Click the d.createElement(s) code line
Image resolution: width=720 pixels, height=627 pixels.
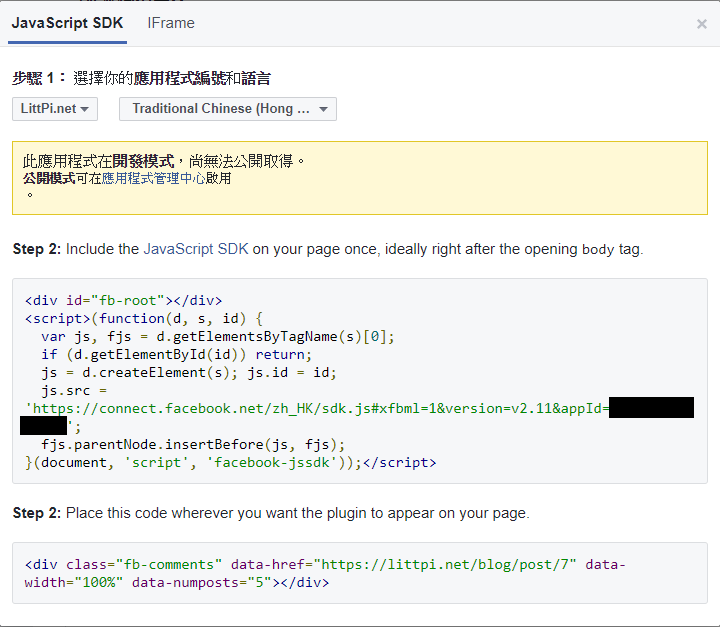pos(189,373)
